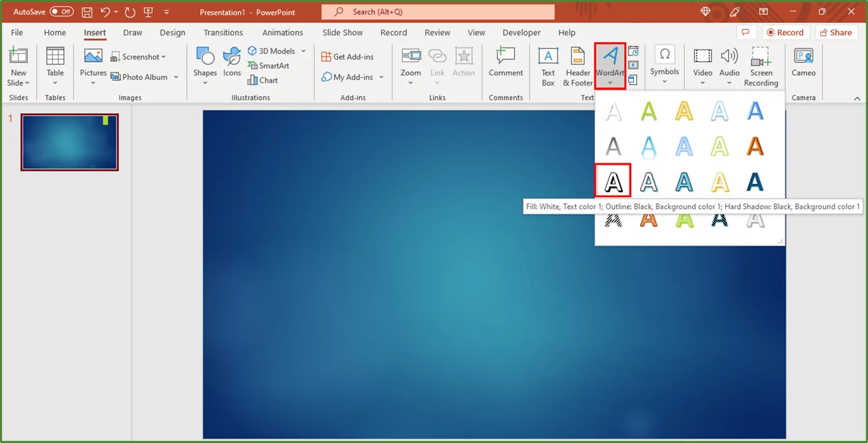This screenshot has height=443, width=868.
Task: Start recording with the Record button
Action: point(786,32)
